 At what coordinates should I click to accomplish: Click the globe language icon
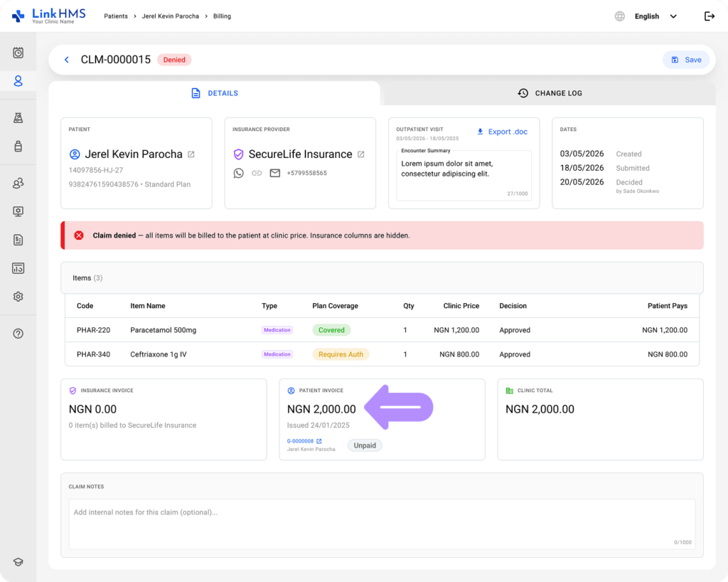coord(620,16)
